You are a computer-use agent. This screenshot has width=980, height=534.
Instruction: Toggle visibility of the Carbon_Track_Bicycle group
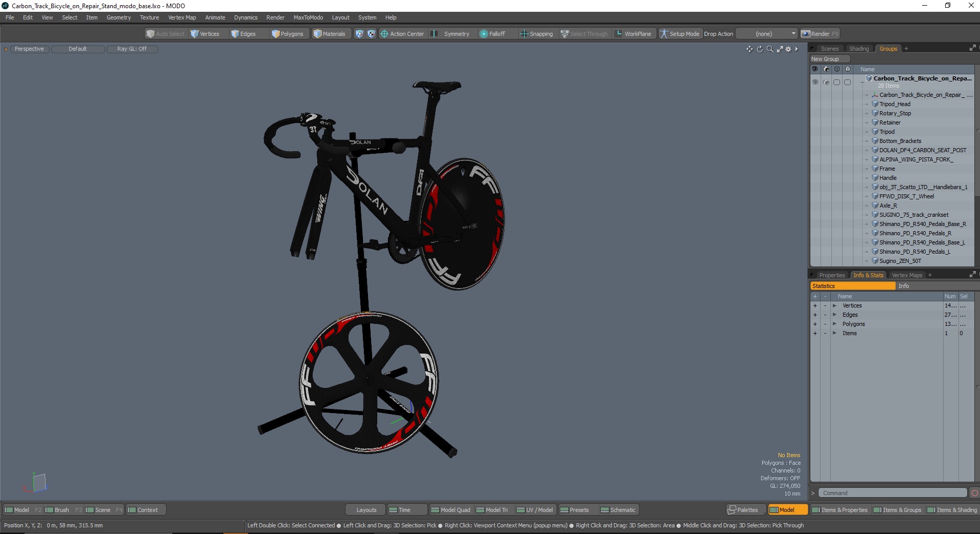click(x=815, y=82)
